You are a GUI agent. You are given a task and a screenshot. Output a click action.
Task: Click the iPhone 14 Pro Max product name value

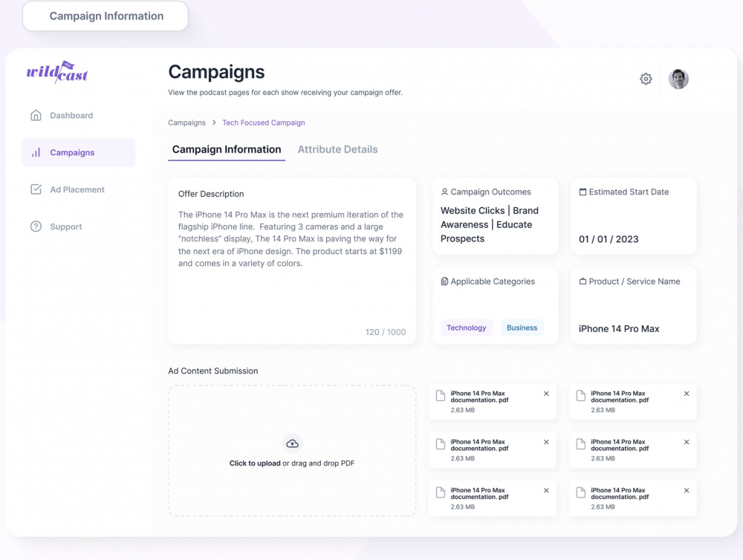(x=619, y=329)
